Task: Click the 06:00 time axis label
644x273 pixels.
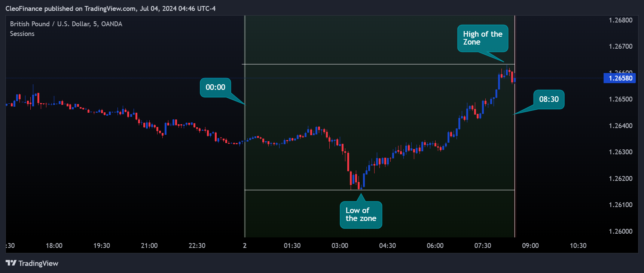Action: (x=435, y=246)
